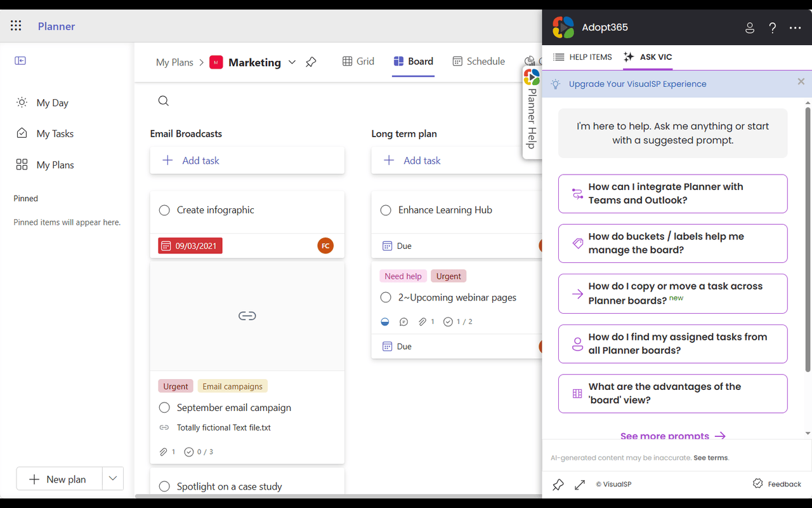Open the Adopt365 account profile icon
The image size is (812, 508).
(750, 28)
